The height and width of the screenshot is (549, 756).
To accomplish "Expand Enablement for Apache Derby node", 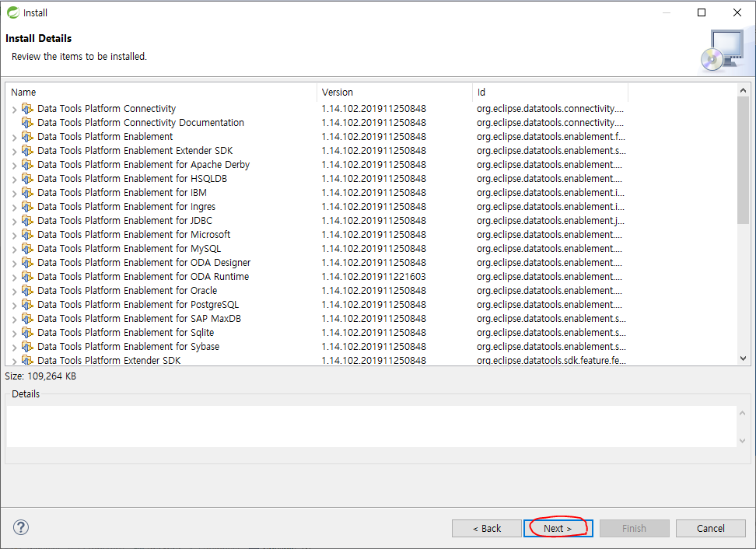I will 14,166.
